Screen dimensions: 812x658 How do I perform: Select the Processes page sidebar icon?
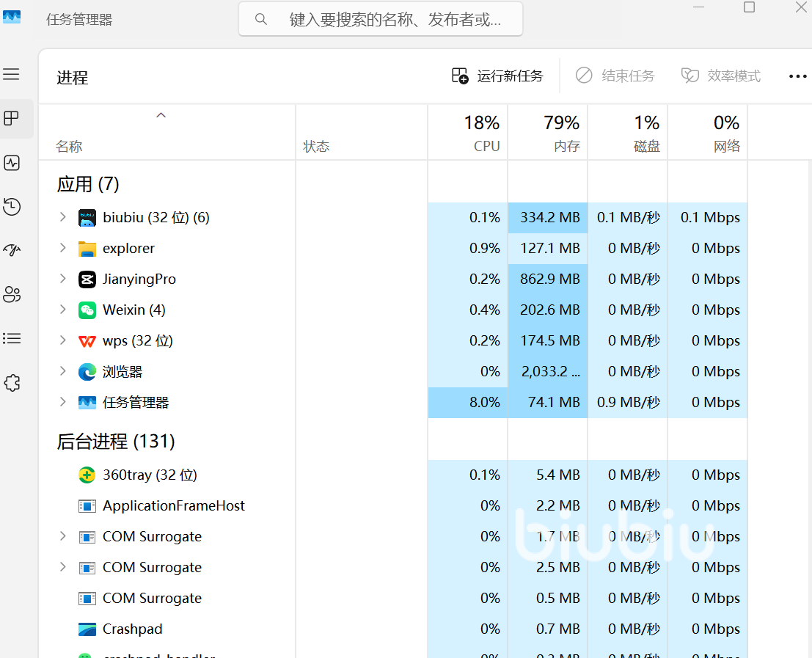12,119
